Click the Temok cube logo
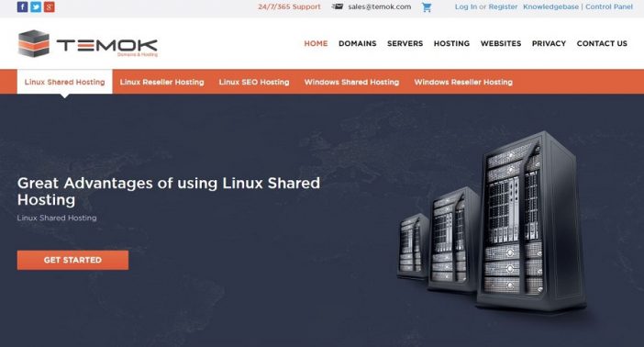 [x=34, y=43]
